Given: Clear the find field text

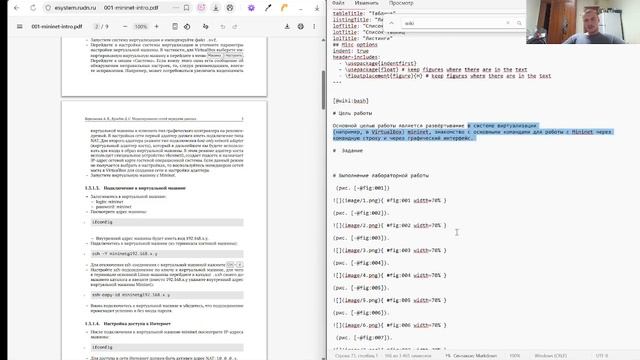Looking at the screenshot, I should click(508, 23).
